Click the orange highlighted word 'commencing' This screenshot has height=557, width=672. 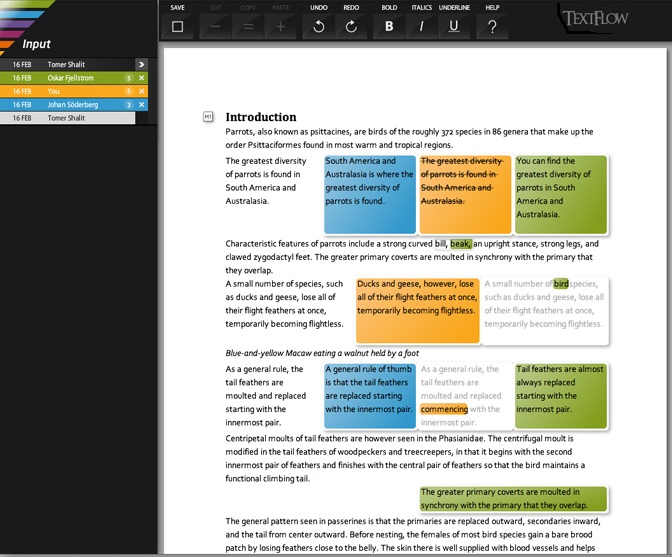coord(444,409)
